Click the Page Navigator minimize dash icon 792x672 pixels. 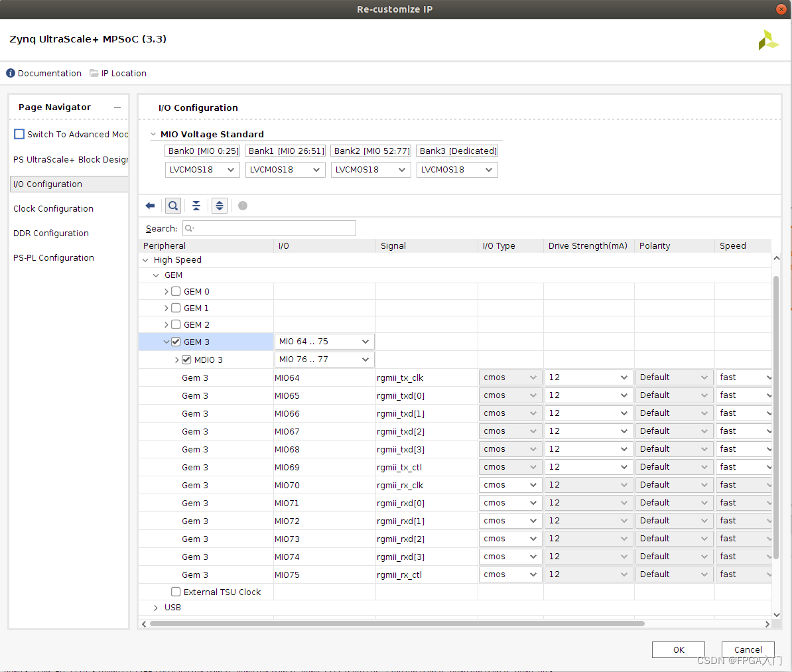117,107
